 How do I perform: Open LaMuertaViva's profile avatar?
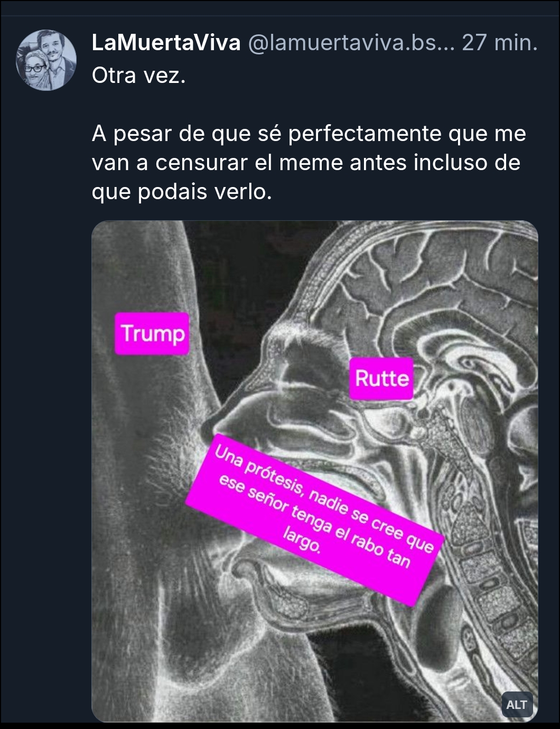coord(46,60)
